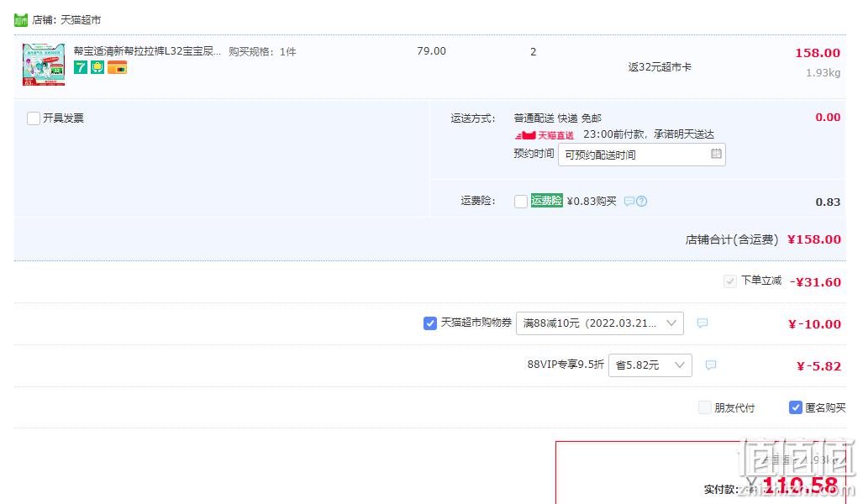Viewport: 863px width, 504px height.
Task: Click the 返32元超市卡 promotion text
Action: pyautogui.click(x=660, y=67)
